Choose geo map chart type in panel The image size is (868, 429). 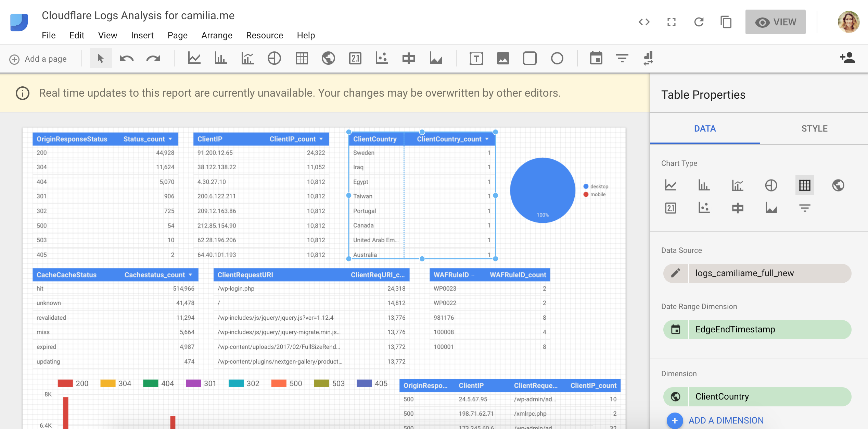(x=838, y=185)
